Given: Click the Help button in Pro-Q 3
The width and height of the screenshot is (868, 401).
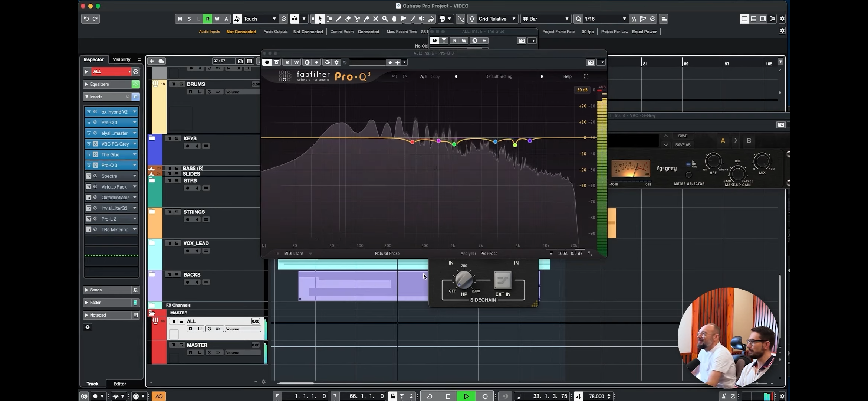Looking at the screenshot, I should pos(567,76).
